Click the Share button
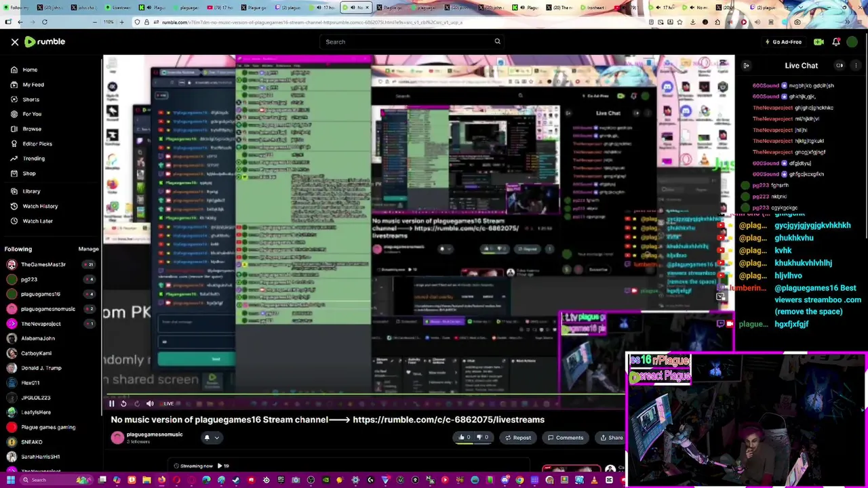The width and height of the screenshot is (868, 488). pos(611,438)
